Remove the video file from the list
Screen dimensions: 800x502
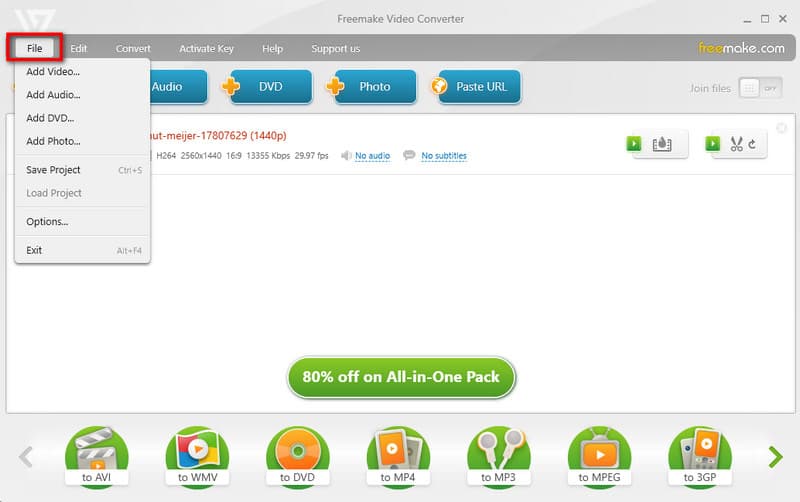781,128
